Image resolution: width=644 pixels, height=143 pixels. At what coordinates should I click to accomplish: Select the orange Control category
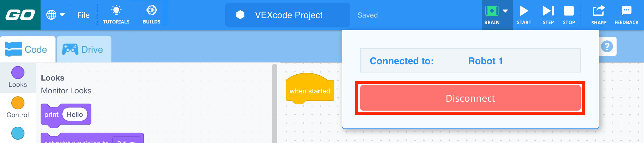pyautogui.click(x=18, y=107)
